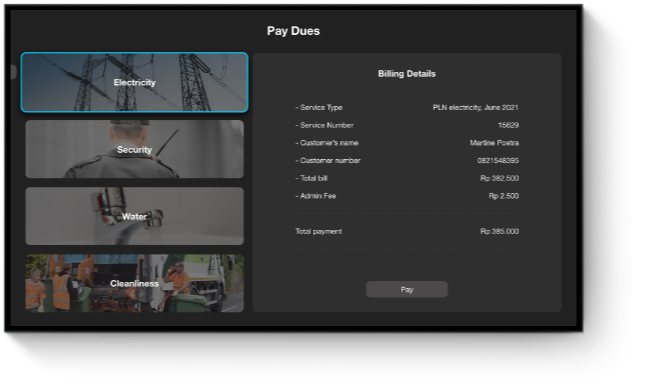
Task: Click the Billing Details heading
Action: click(407, 74)
